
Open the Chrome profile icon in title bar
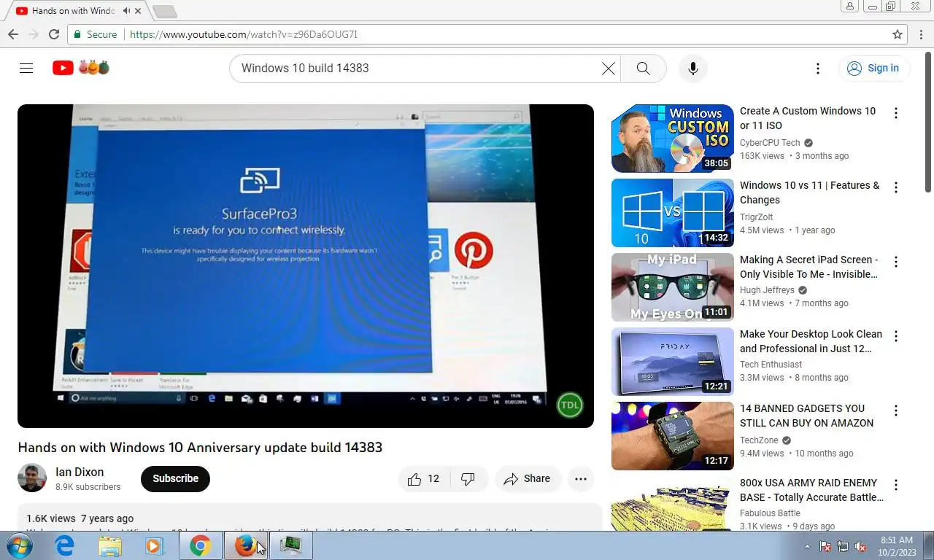click(x=849, y=7)
